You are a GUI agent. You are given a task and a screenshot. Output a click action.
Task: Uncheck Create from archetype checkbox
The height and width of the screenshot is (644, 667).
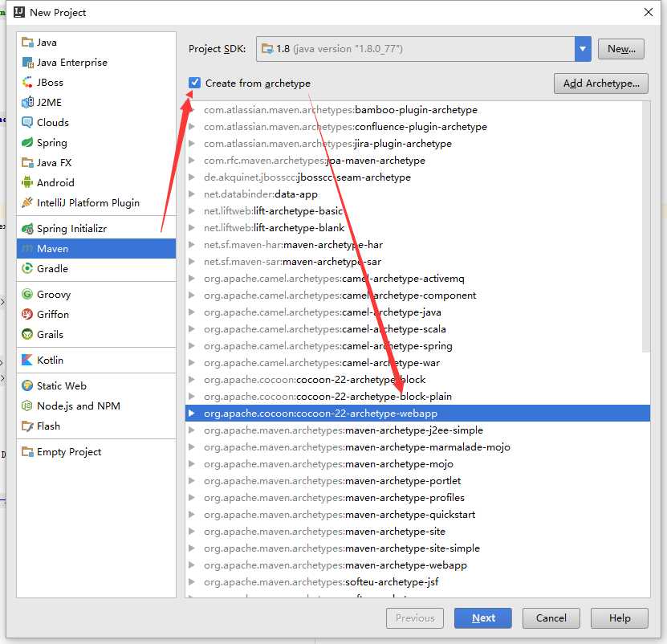[194, 83]
